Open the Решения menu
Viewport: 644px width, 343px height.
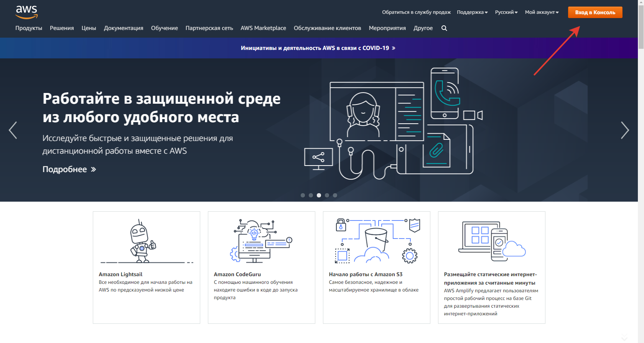pyautogui.click(x=62, y=28)
